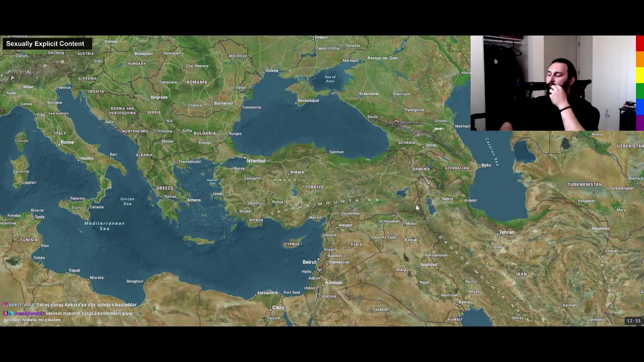Click the Sochi city label
The image size is (644, 362).
tap(372, 117)
